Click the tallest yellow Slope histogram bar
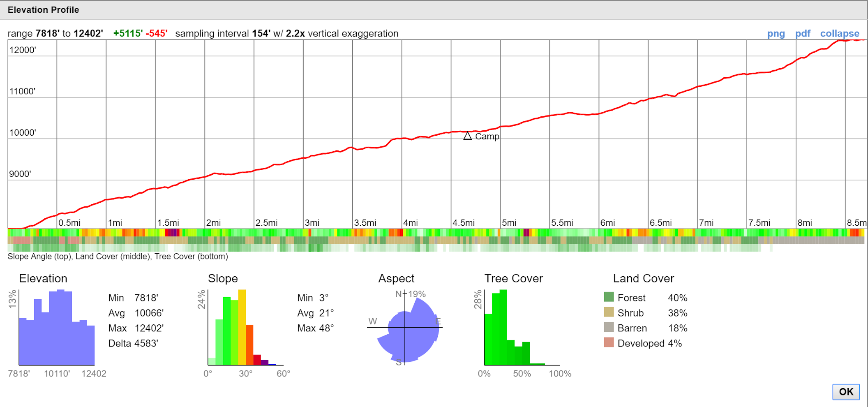The image size is (868, 407). pyautogui.click(x=242, y=327)
